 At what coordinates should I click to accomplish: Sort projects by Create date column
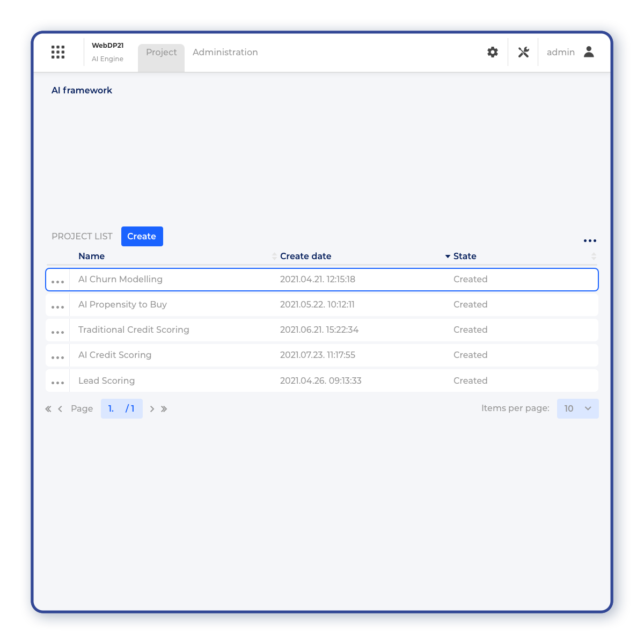click(x=305, y=257)
